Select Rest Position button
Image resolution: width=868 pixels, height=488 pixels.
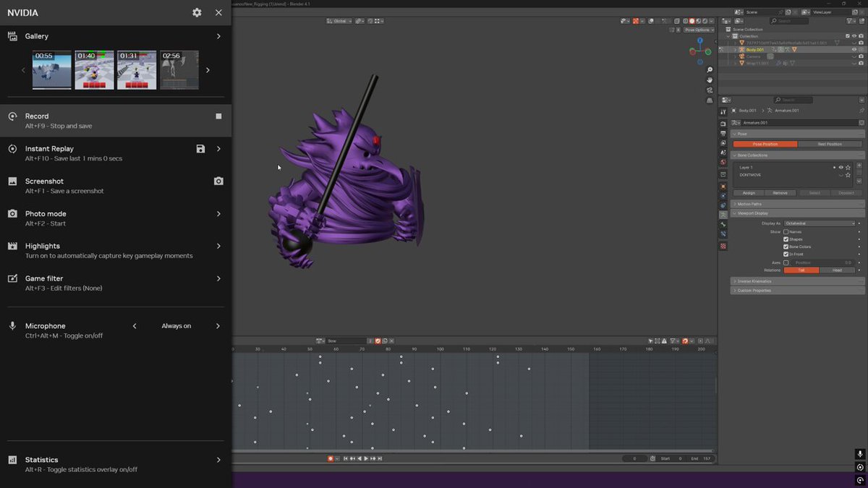(830, 144)
